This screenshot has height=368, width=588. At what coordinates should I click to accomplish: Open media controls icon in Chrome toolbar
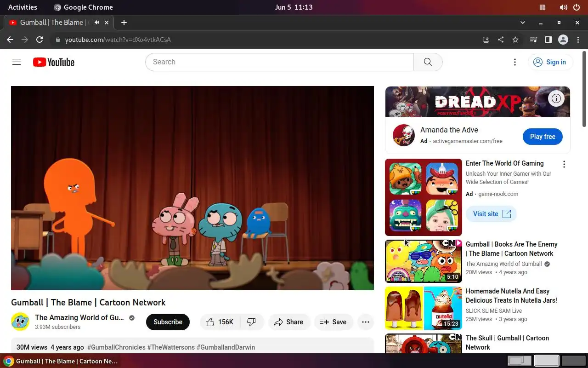(x=533, y=40)
